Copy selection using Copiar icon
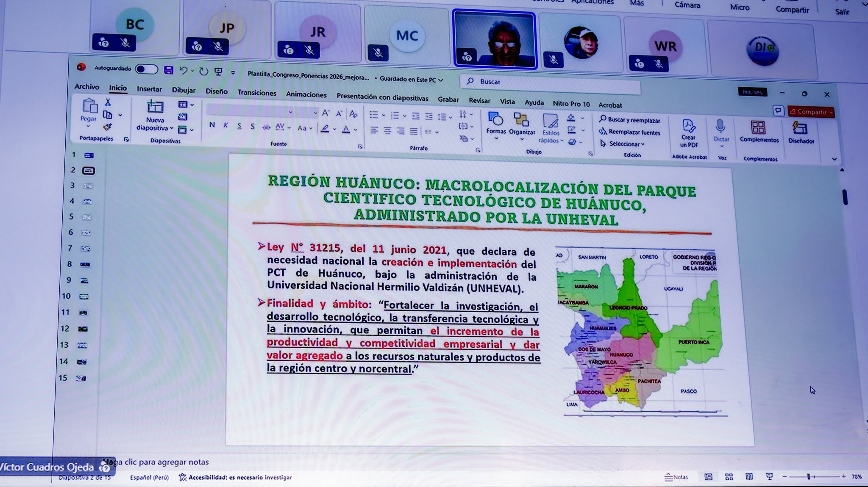 click(108, 115)
